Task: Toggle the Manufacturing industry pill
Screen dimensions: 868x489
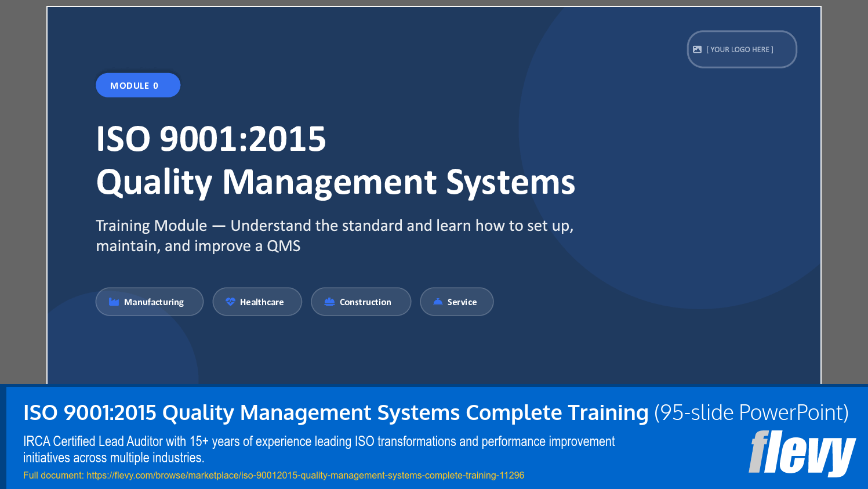Action: coord(149,301)
